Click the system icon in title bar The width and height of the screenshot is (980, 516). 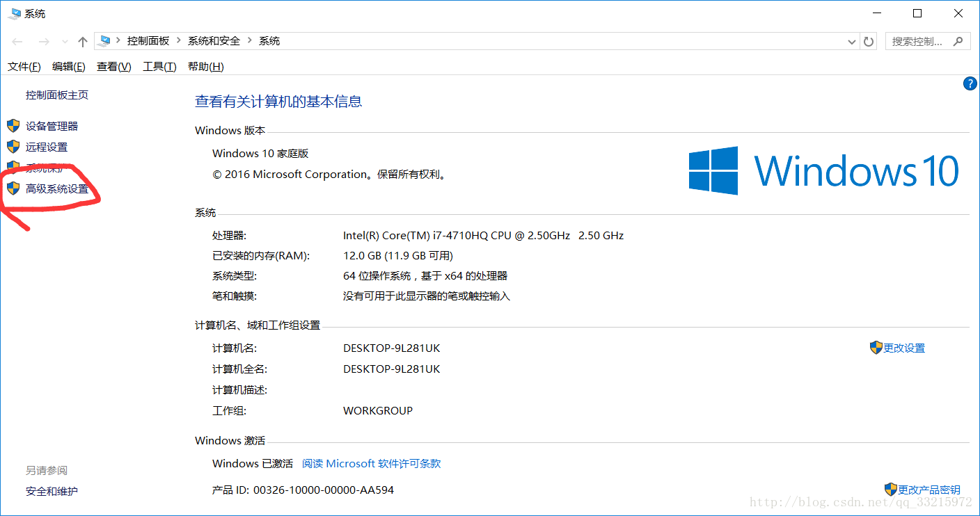pyautogui.click(x=14, y=13)
